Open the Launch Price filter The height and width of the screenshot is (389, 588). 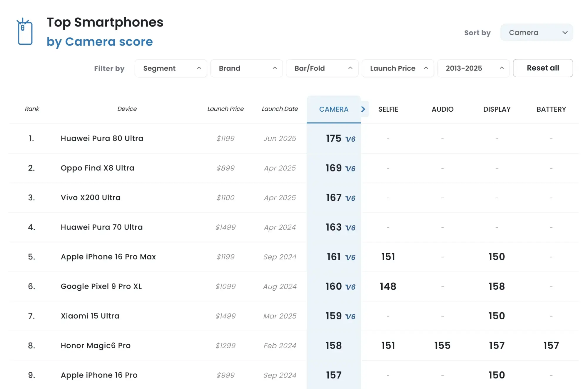398,68
